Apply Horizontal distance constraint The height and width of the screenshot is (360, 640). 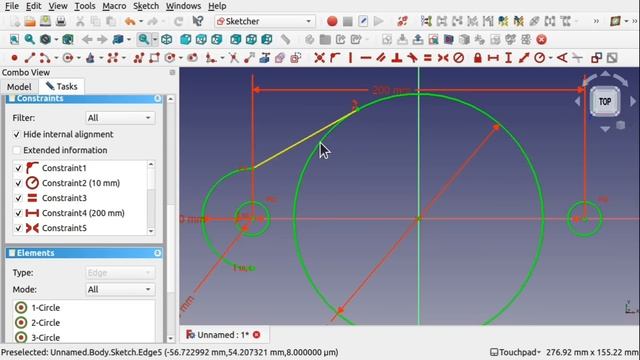(x=493, y=58)
